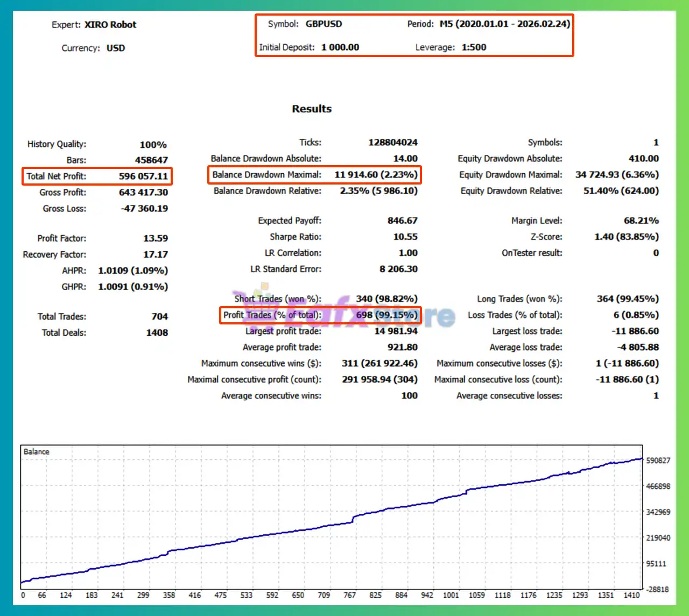Click the Initial Deposit amount 1 000.00
This screenshot has height=616, width=689.
(x=340, y=47)
